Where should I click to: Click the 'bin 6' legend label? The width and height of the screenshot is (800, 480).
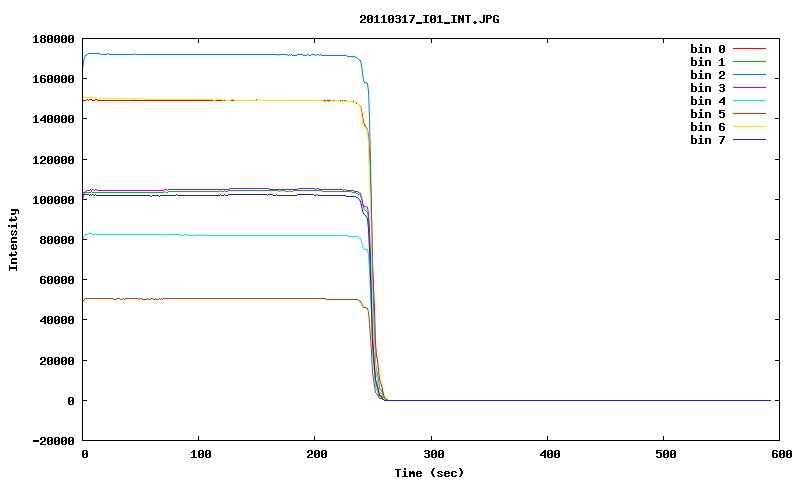pyautogui.click(x=708, y=127)
